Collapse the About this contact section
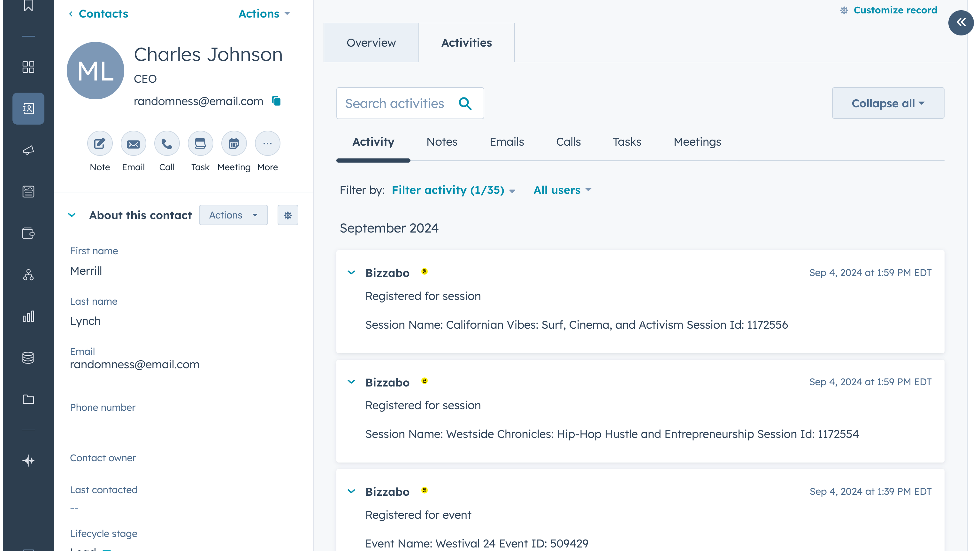The image size is (980, 551). tap(72, 215)
